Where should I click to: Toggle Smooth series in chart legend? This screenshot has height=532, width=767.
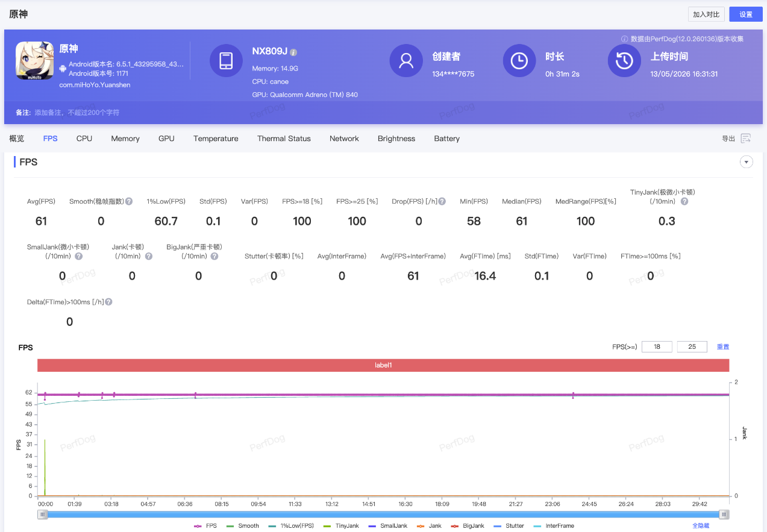pyautogui.click(x=243, y=526)
